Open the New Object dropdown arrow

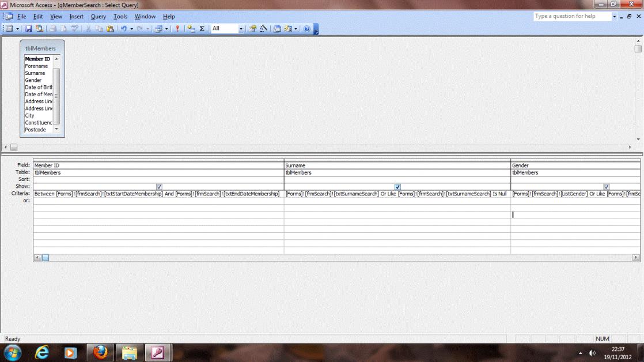pos(296,29)
